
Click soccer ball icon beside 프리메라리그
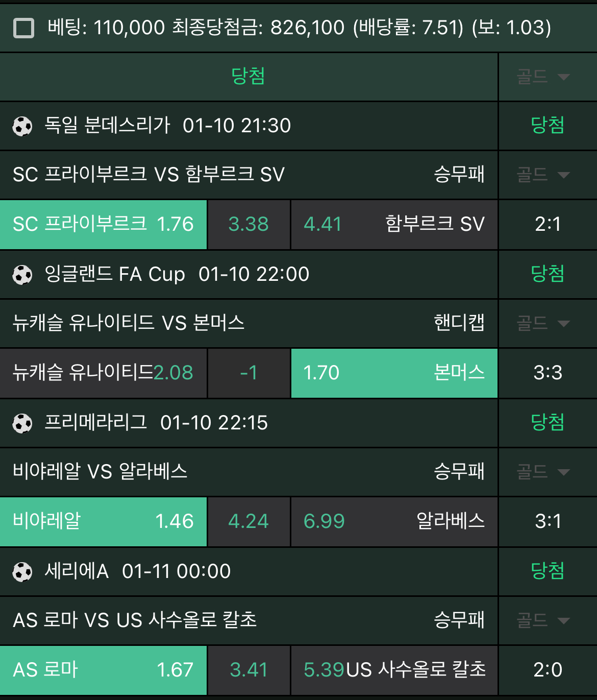click(x=22, y=423)
